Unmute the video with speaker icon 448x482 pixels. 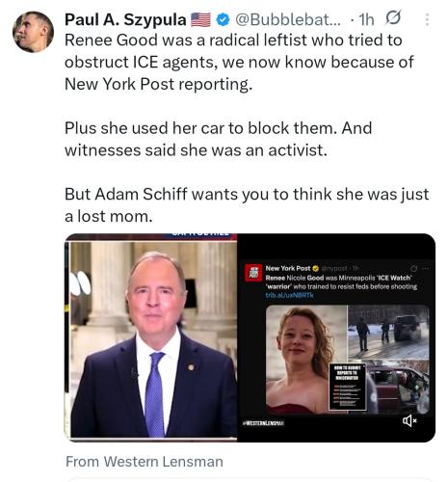click(409, 420)
